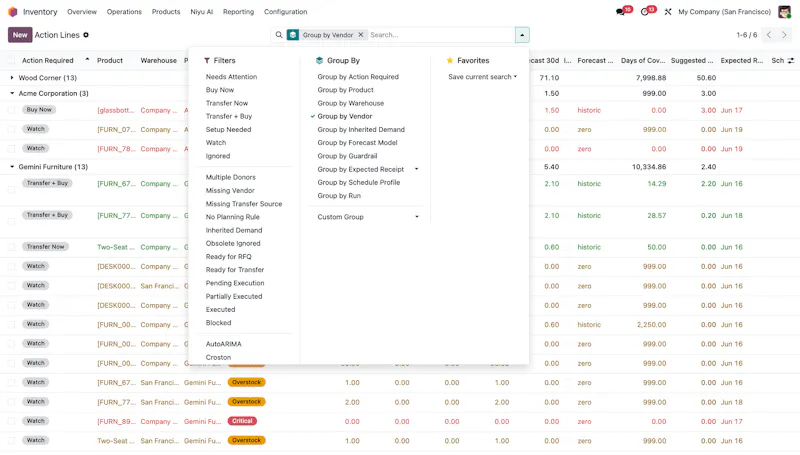Apply the Missing Vendor filter
800x455 pixels.
pos(230,191)
